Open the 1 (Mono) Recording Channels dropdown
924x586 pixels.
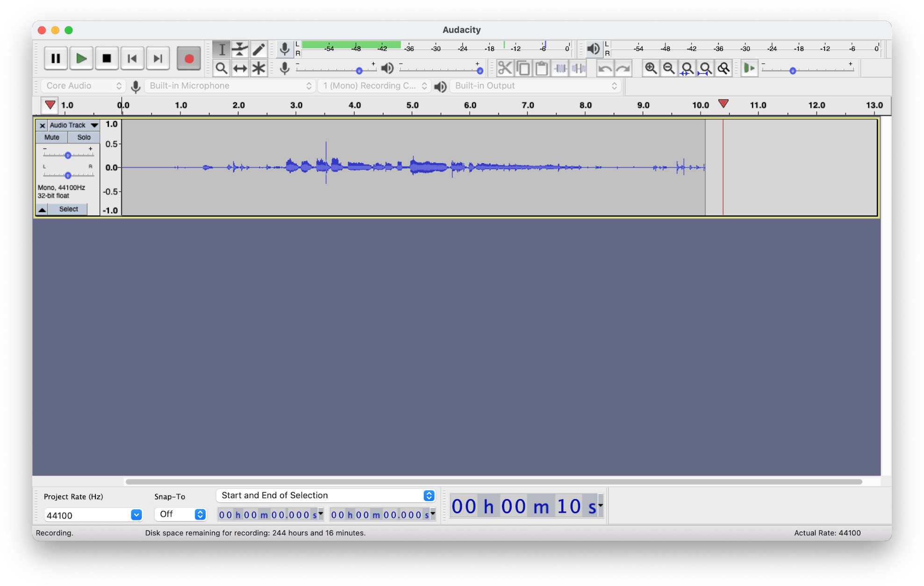click(374, 86)
